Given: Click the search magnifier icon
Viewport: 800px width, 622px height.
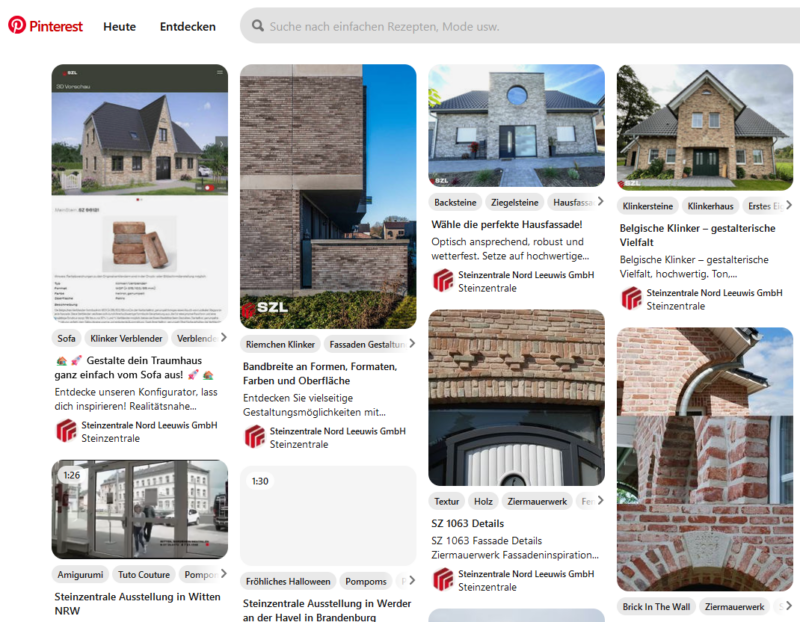Looking at the screenshot, I should tap(258, 26).
